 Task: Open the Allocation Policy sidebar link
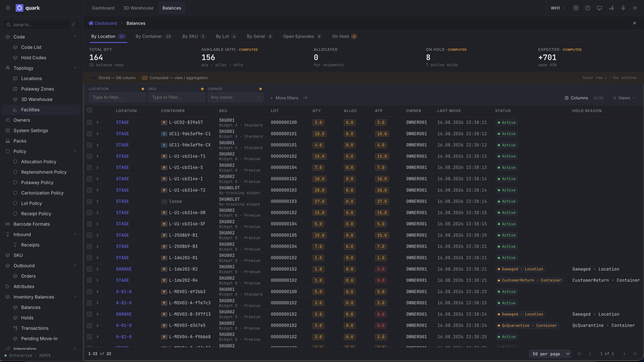39,162
